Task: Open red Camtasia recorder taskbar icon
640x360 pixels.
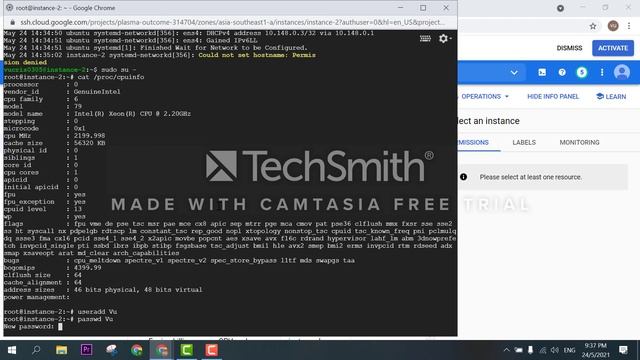Action: click(211, 350)
